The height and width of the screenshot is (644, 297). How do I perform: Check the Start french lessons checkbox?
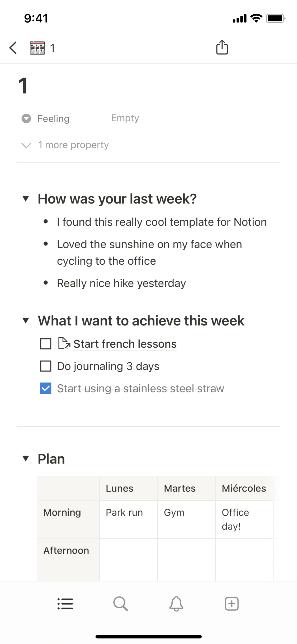[46, 344]
